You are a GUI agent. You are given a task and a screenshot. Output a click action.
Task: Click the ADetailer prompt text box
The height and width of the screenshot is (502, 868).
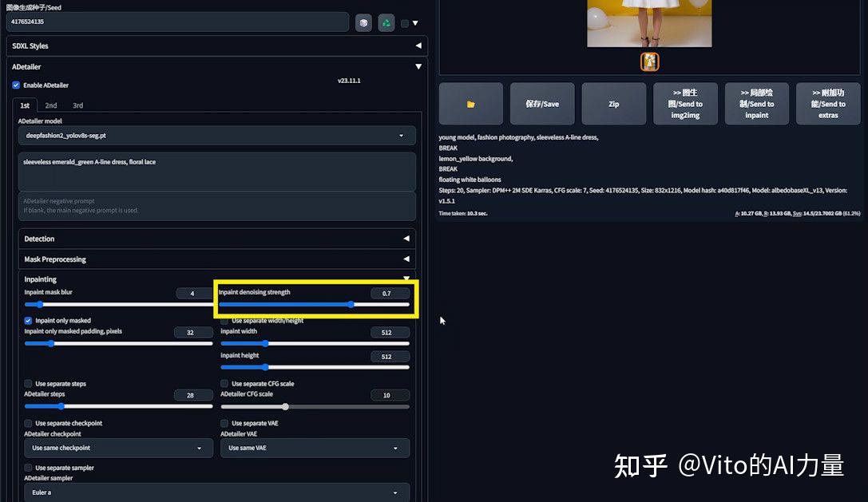pos(216,172)
